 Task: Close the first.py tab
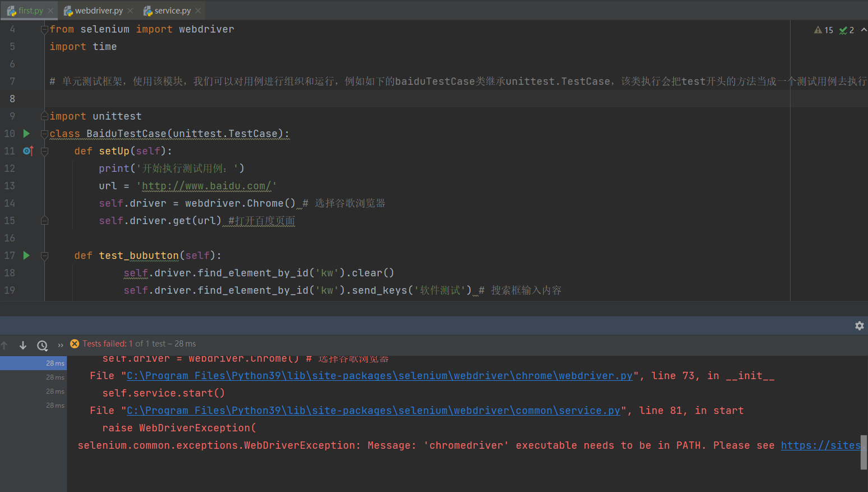[x=50, y=11]
